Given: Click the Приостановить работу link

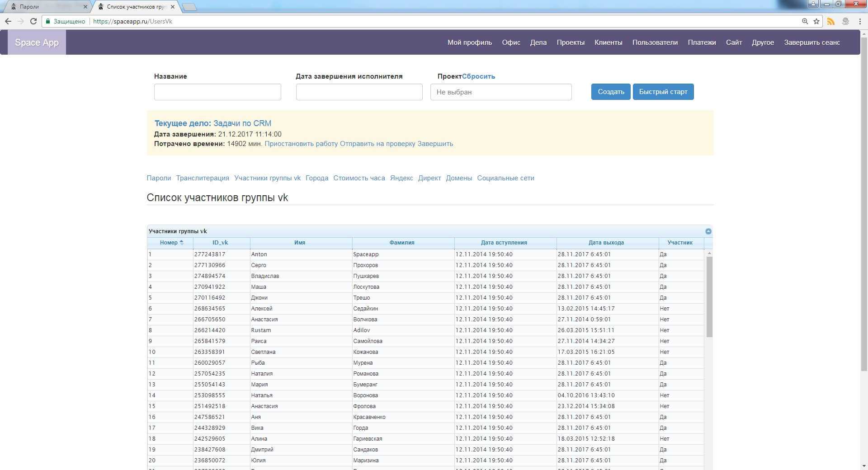Looking at the screenshot, I should click(301, 144).
